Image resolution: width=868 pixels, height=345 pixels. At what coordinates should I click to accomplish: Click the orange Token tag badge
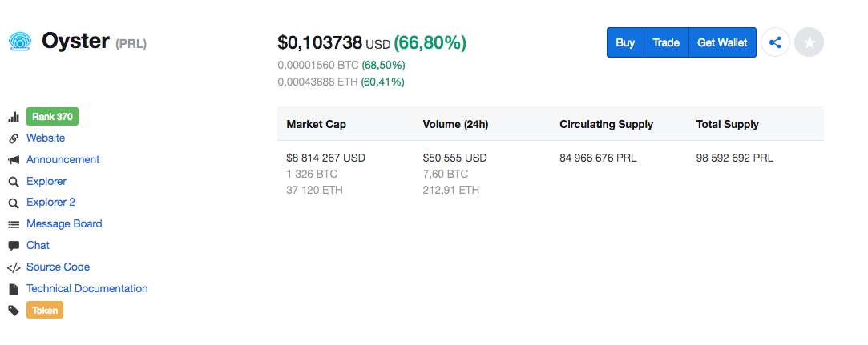click(x=45, y=310)
